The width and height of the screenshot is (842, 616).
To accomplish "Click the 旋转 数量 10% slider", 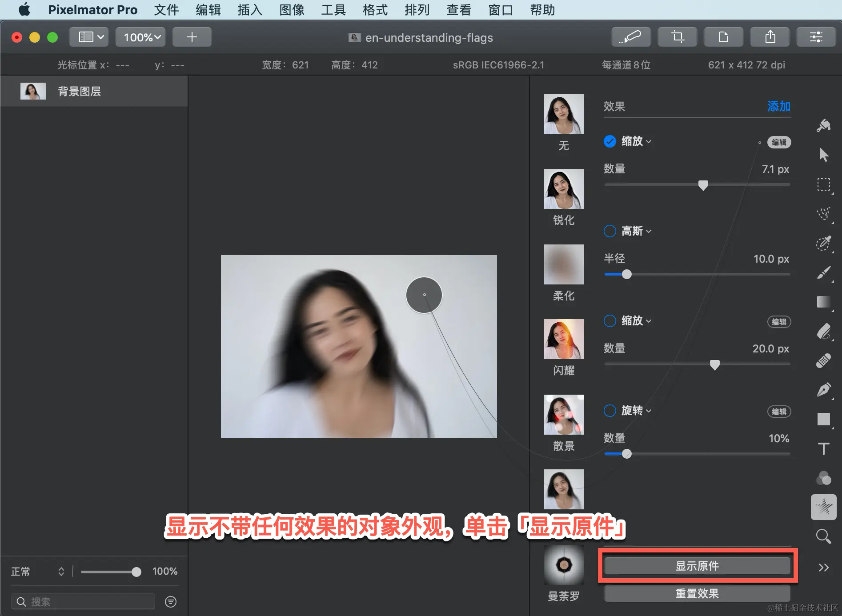I will [x=697, y=454].
